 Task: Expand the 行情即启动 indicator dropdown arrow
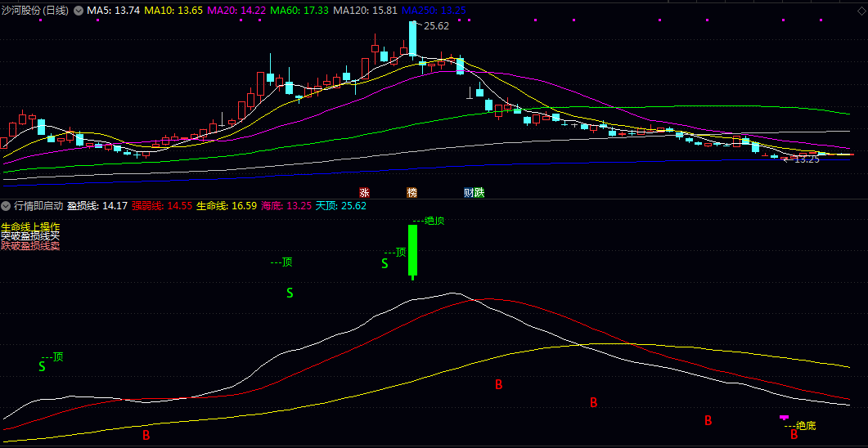7,206
